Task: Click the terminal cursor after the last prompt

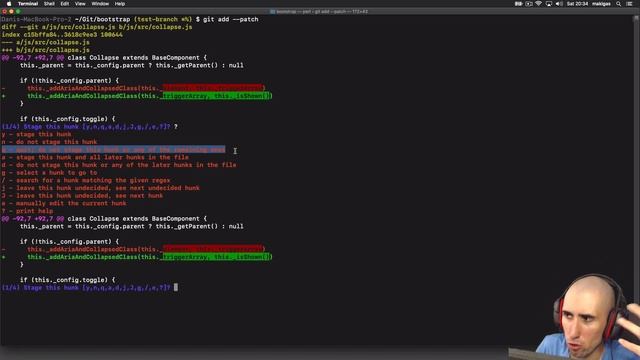Action: 176,287
